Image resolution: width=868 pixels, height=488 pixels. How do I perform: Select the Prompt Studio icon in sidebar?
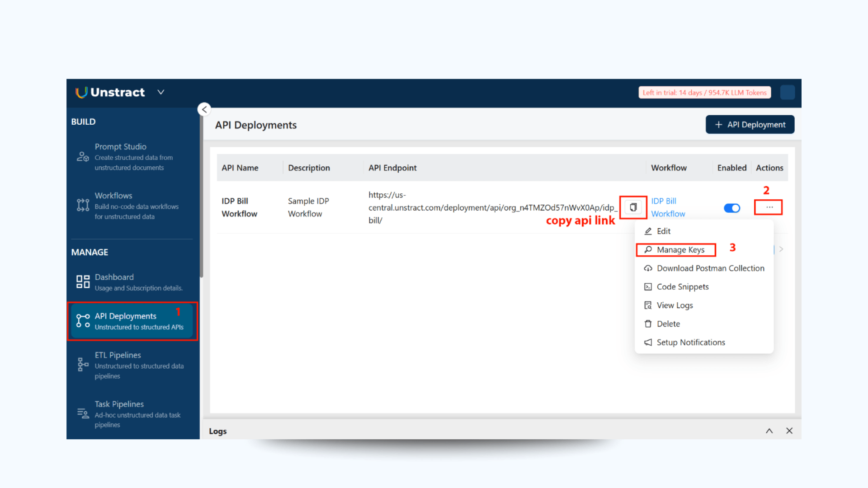[82, 156]
